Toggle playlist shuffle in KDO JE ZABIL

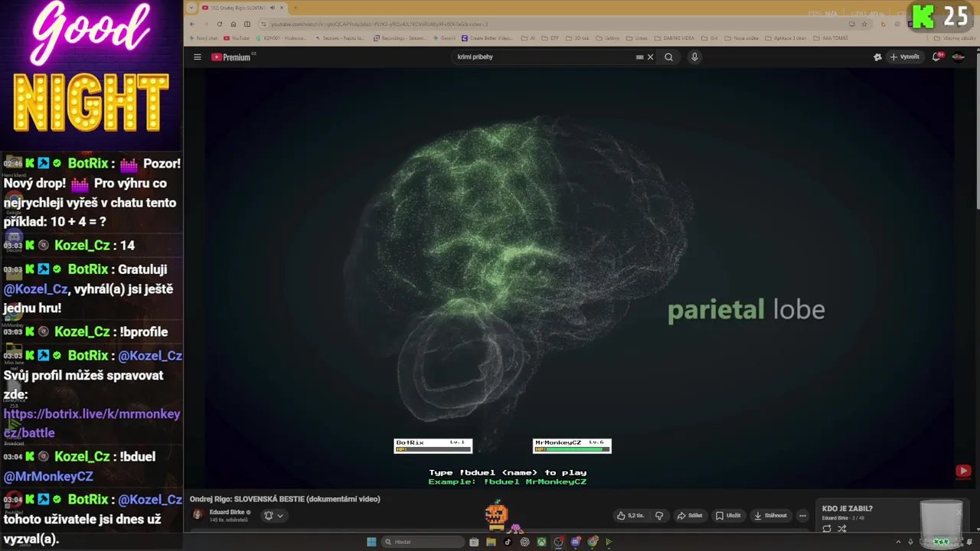[841, 529]
